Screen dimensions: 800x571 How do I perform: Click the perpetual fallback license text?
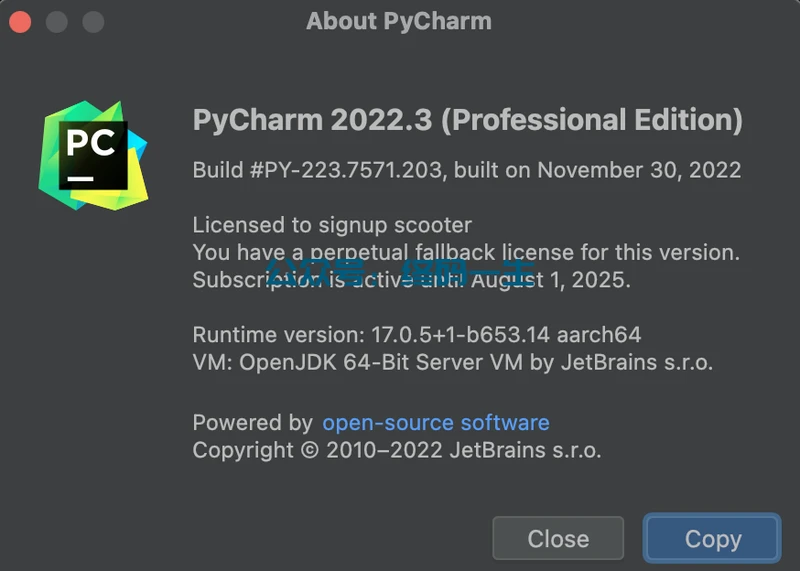(x=465, y=252)
